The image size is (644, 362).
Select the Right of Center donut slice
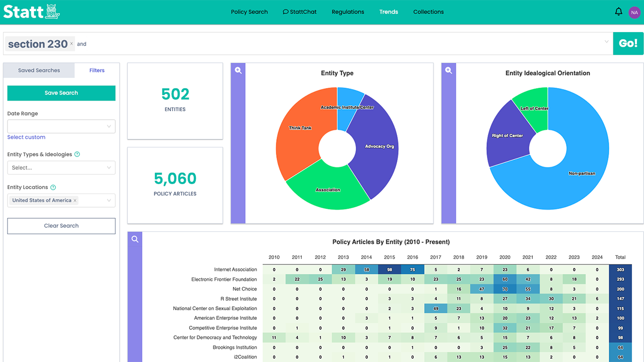click(x=508, y=136)
